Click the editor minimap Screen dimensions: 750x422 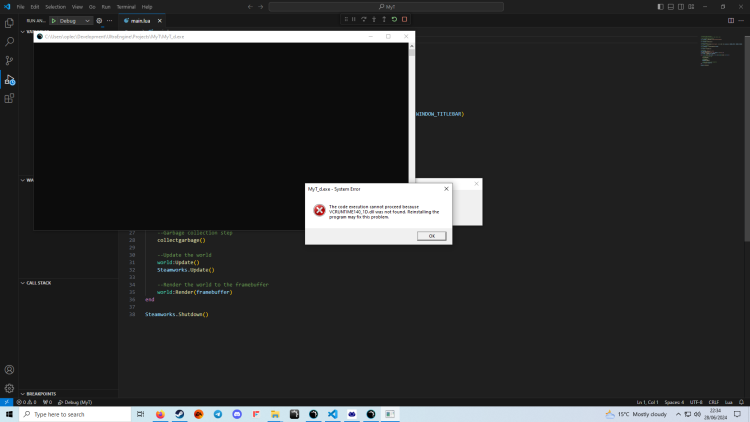coord(722,50)
